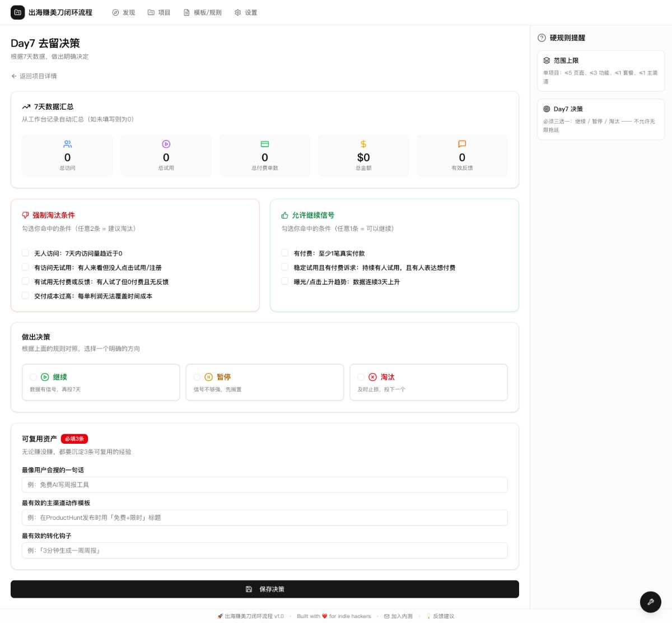Click the users icon above 总访问
Image resolution: width=672 pixels, height=623 pixels.
(67, 144)
